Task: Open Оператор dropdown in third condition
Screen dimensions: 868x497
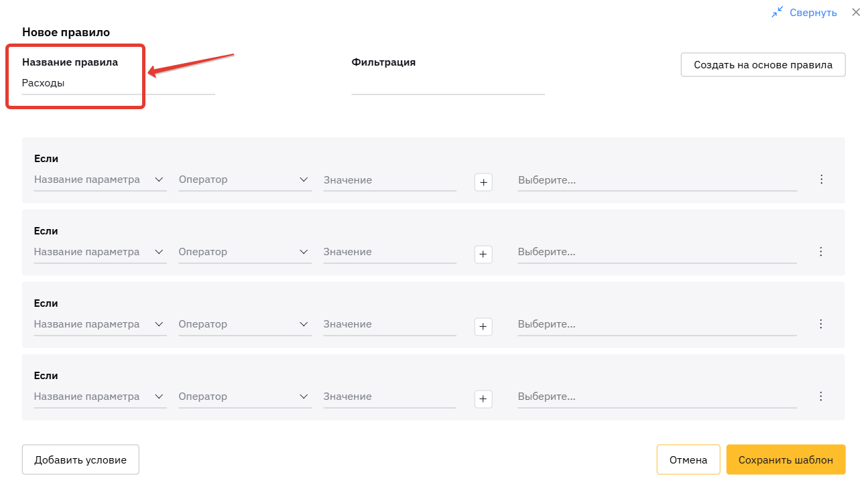Action: tap(245, 324)
